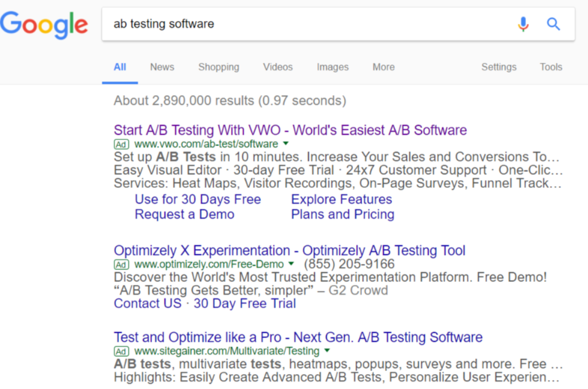Click the microphone voice search icon
Screen dimensions: 588x389
click(523, 24)
